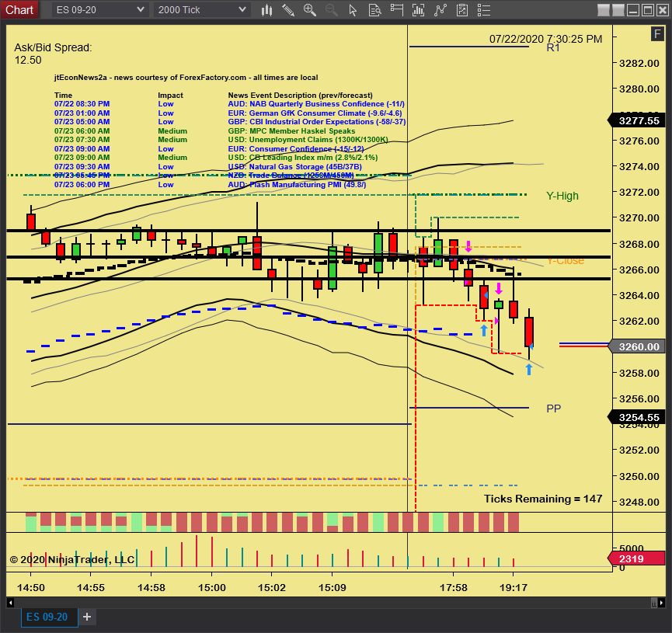Click the grayed zoom out icon
672x633 pixels.
(x=331, y=10)
